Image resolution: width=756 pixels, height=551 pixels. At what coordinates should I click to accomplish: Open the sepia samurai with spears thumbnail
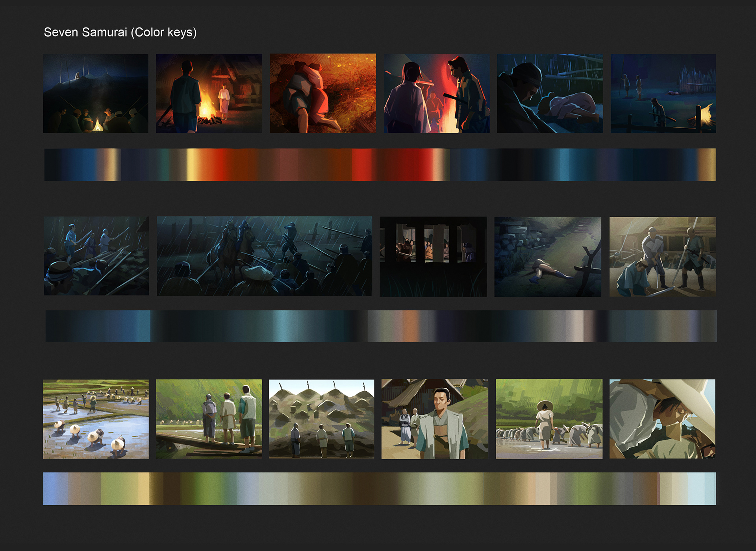(663, 257)
